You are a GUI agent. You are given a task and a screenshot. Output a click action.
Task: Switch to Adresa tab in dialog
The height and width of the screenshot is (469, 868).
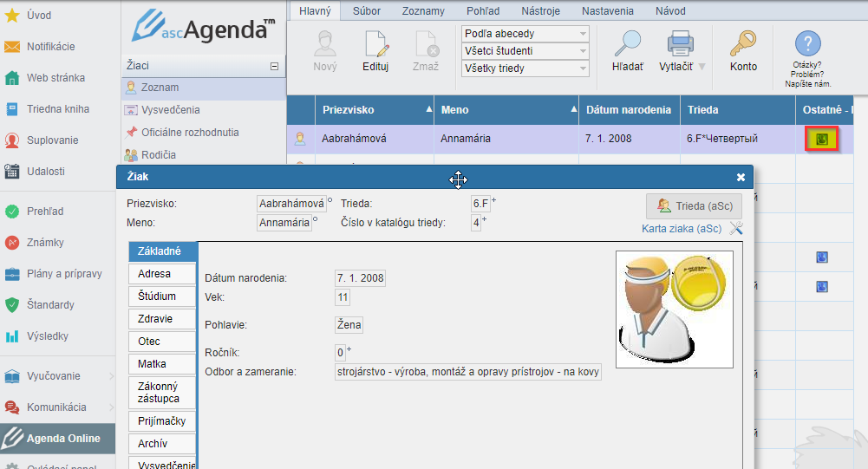[162, 274]
